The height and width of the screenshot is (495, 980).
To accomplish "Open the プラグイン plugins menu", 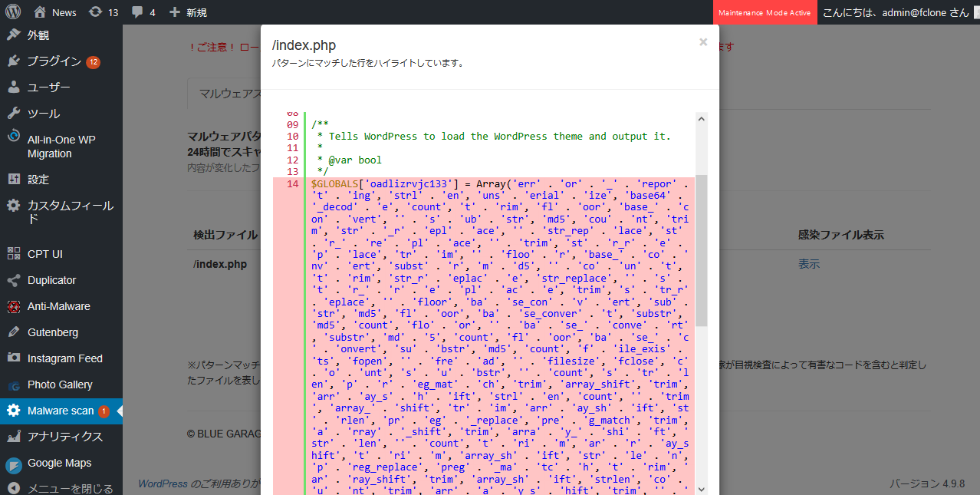I will 54,61.
